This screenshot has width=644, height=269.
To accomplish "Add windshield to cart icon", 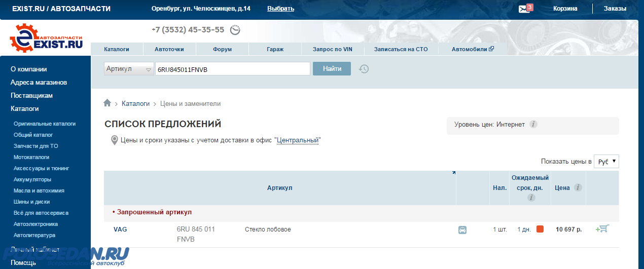I will [602, 229].
